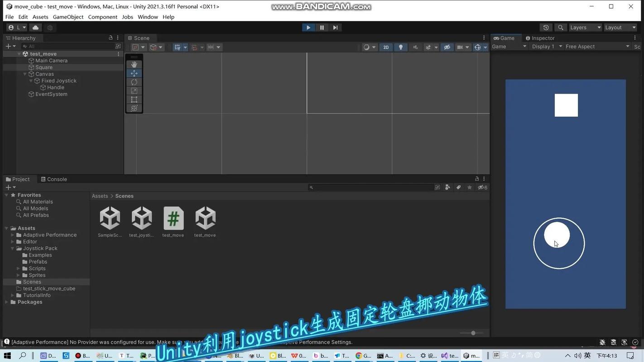Select test_joystick scene asset thumbnail
The height and width of the screenshot is (362, 644).
pyautogui.click(x=142, y=219)
